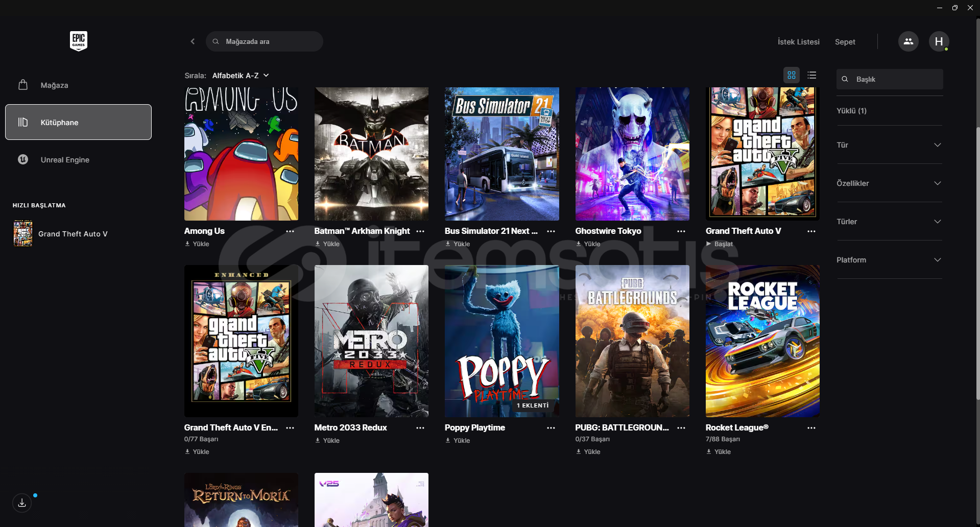Viewport: 980px width, 527px height.
Task: Switch to list view
Action: (812, 75)
